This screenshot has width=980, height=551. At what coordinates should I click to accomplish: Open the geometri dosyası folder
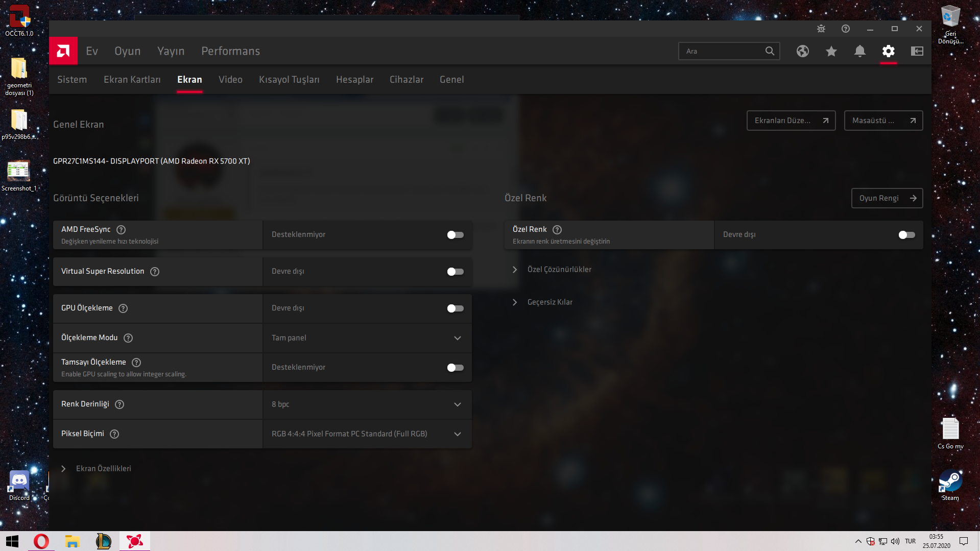(19, 77)
